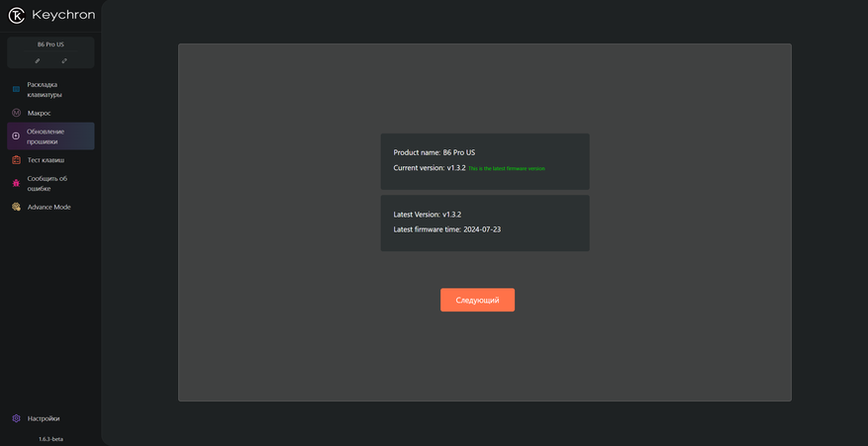868x446 pixels.
Task: Click the keyboard layout icon
Action: 16,89
